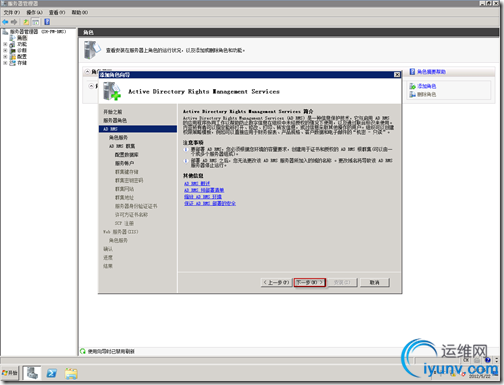Expand the 诊断 tree node
504x385 pixels.
click(5, 50)
